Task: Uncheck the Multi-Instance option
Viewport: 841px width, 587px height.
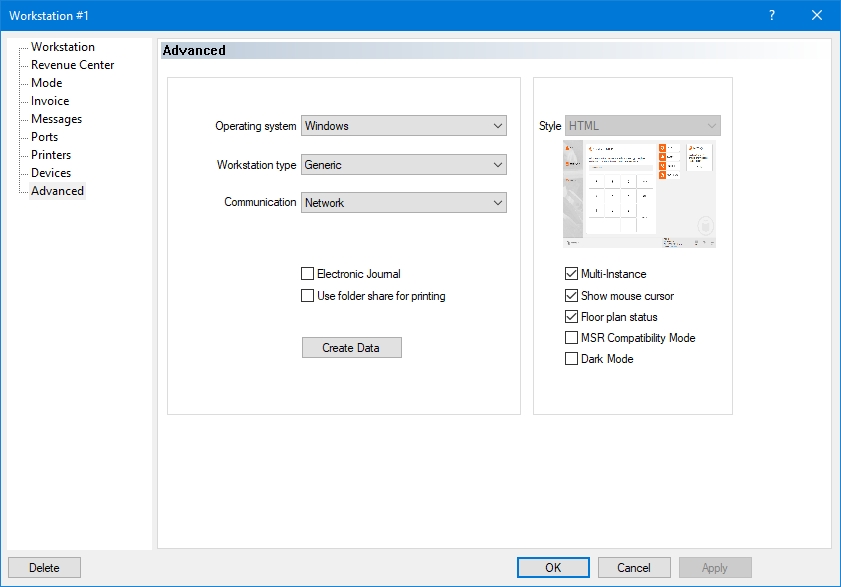Action: click(x=572, y=274)
